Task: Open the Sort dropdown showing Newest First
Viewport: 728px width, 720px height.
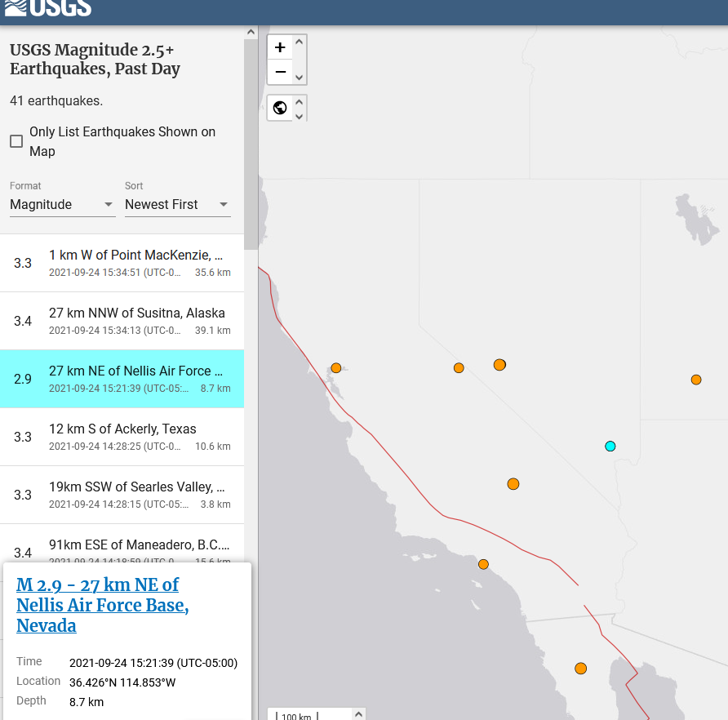Action: 177,204
